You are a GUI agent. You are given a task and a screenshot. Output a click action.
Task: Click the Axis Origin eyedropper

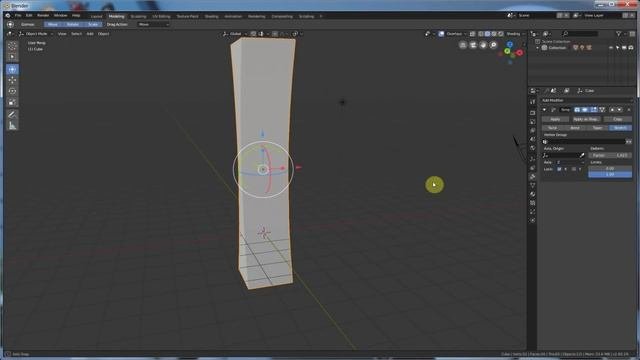(582, 156)
